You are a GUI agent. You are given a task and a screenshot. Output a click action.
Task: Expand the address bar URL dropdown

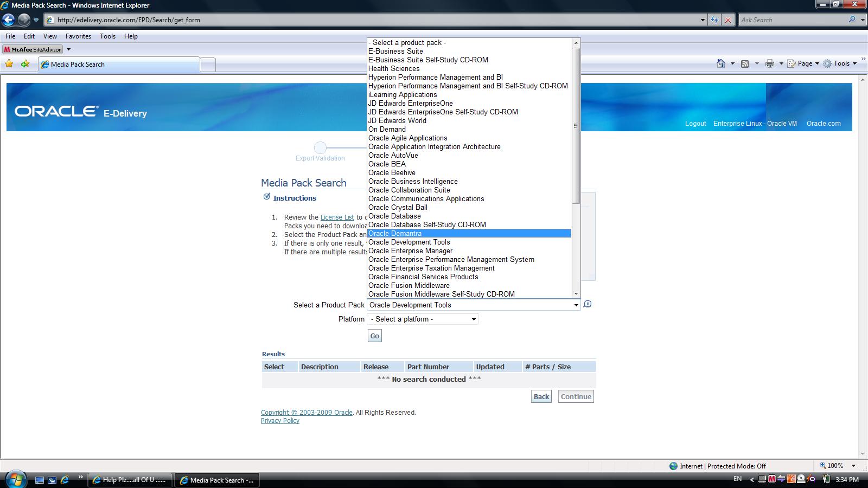tap(703, 20)
